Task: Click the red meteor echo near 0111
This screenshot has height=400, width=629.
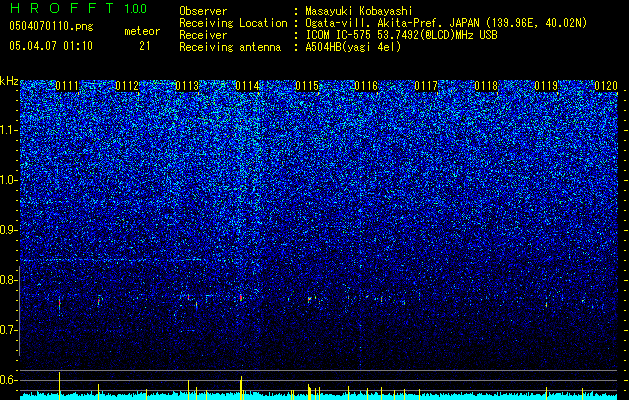Action: click(60, 303)
